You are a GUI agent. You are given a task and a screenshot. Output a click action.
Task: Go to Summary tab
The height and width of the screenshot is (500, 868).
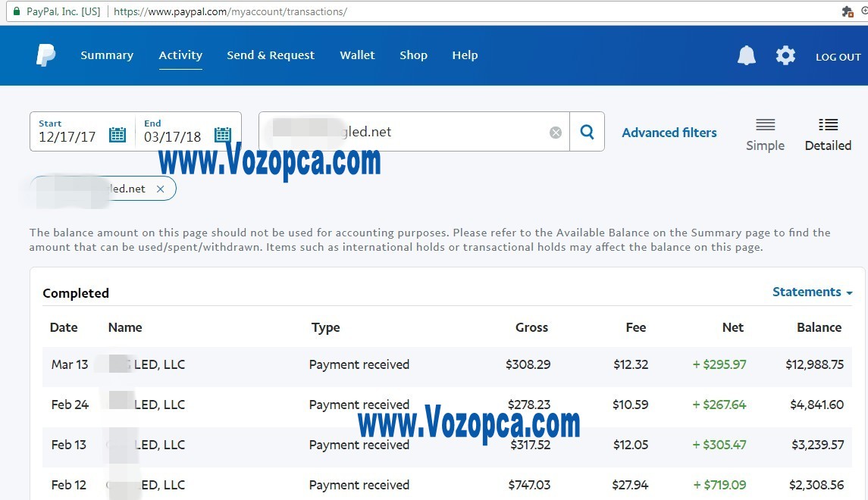point(107,55)
